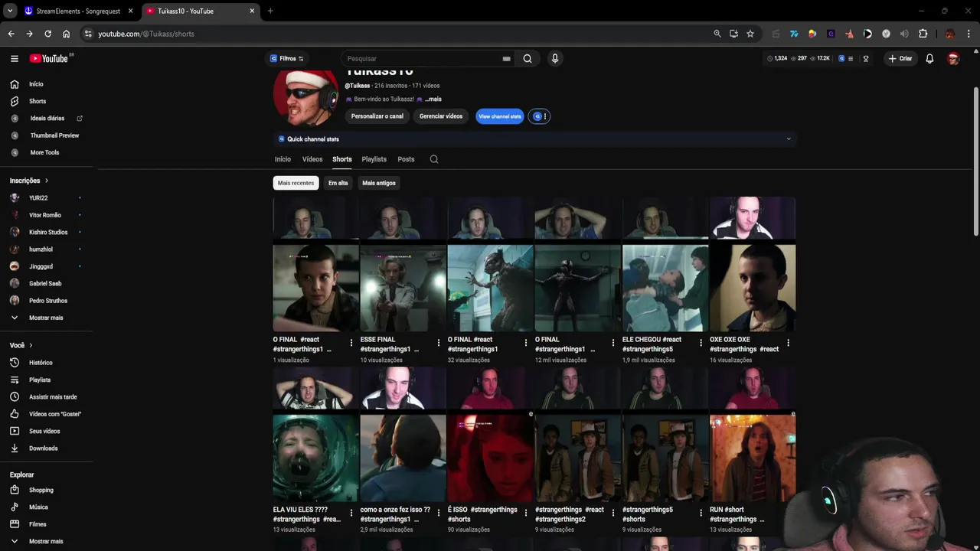Open the Filtros dropdown
This screenshot has width=980, height=551.
point(287,58)
